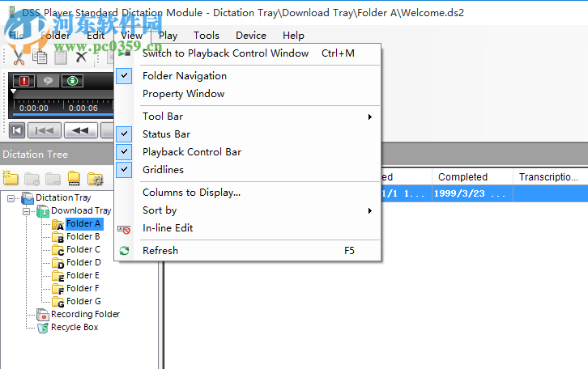Click the skip-to-previous-mark button
Screen dimensions: 588x369
45,131
